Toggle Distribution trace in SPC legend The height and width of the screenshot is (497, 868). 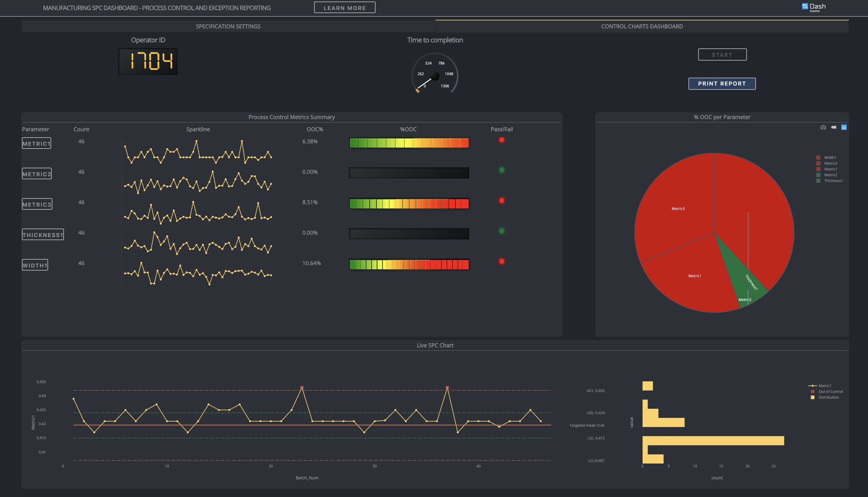pyautogui.click(x=828, y=397)
